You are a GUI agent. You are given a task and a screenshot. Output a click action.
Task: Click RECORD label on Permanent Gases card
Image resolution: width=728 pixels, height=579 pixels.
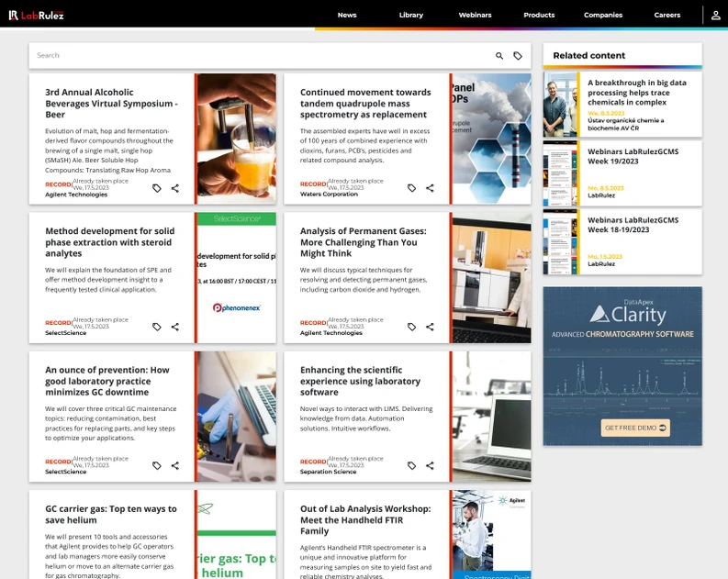313,323
